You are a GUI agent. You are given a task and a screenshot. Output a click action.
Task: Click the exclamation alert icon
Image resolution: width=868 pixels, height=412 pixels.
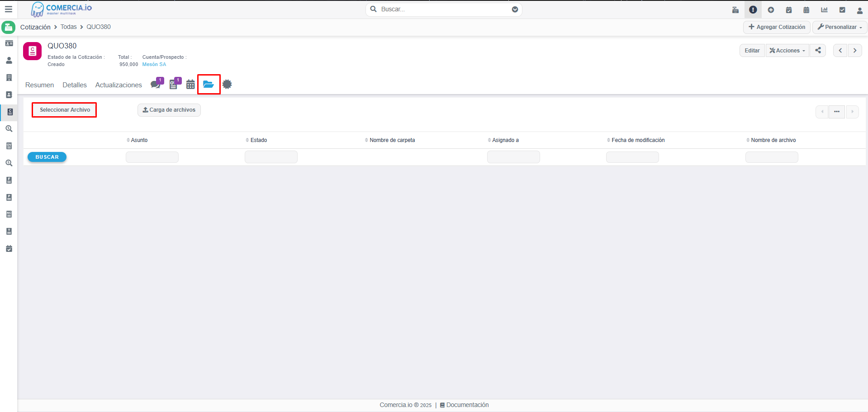pos(753,9)
